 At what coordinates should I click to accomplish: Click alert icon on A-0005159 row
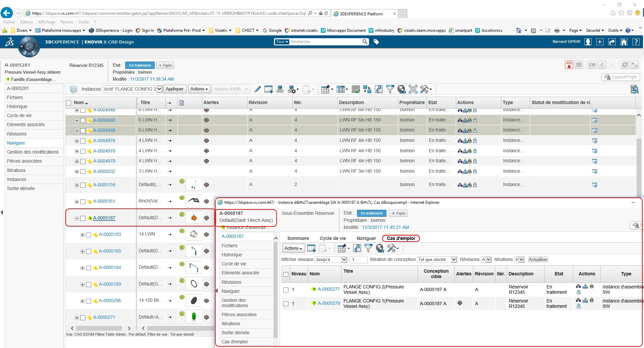click(207, 185)
